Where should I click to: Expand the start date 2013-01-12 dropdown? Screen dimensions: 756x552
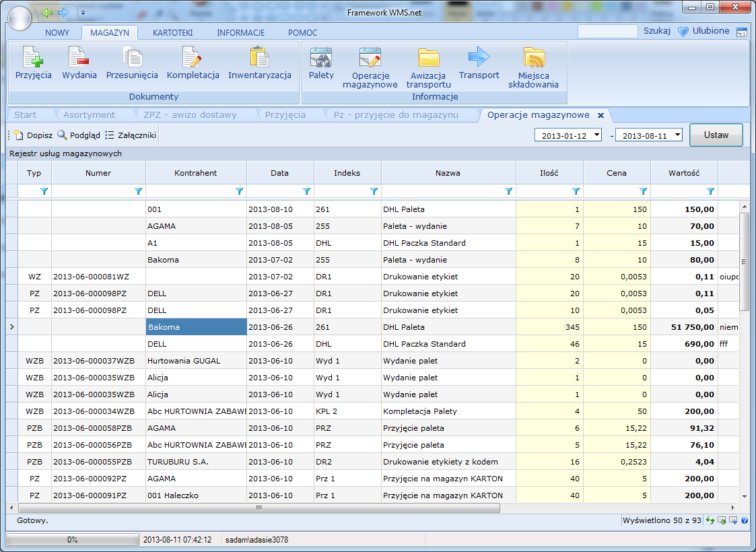pyautogui.click(x=597, y=135)
